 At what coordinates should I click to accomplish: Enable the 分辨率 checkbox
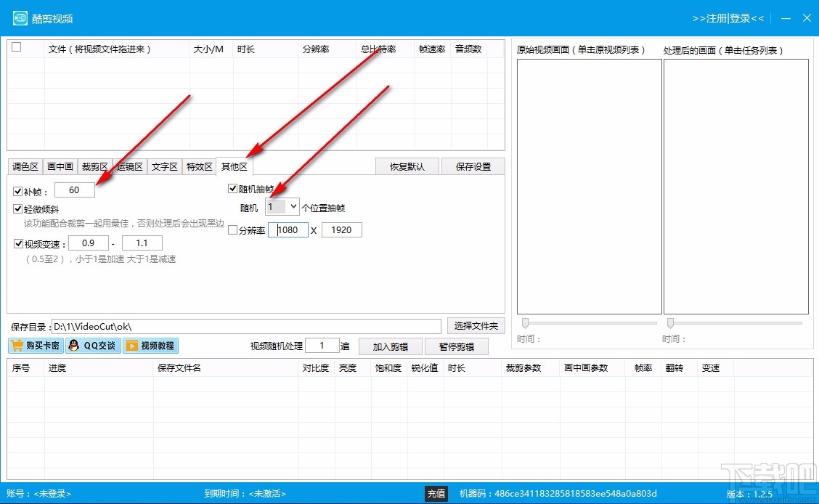point(233,230)
